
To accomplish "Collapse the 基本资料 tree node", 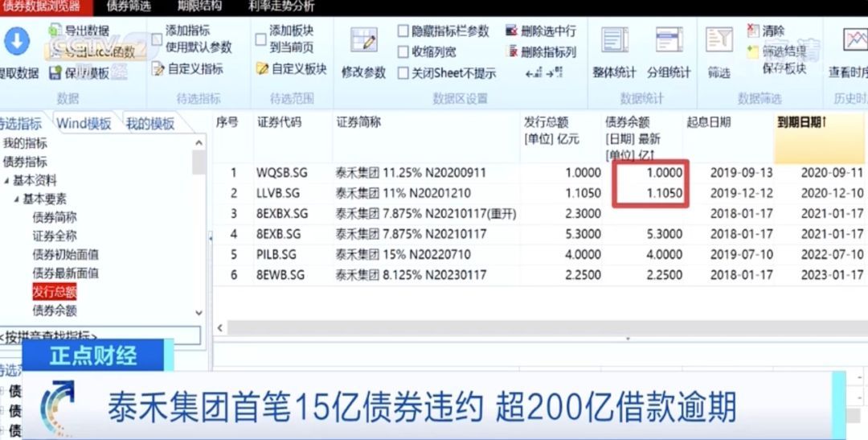I will point(6,180).
